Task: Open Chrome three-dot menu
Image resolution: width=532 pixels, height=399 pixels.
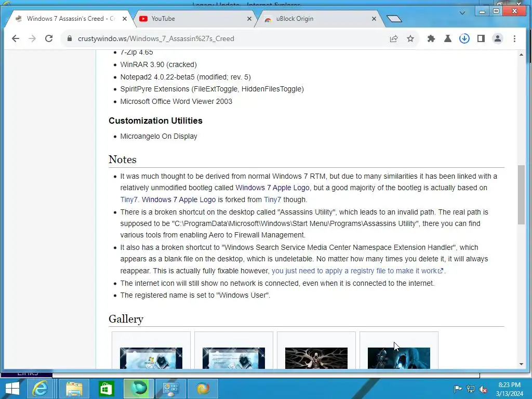Action: (x=515, y=38)
